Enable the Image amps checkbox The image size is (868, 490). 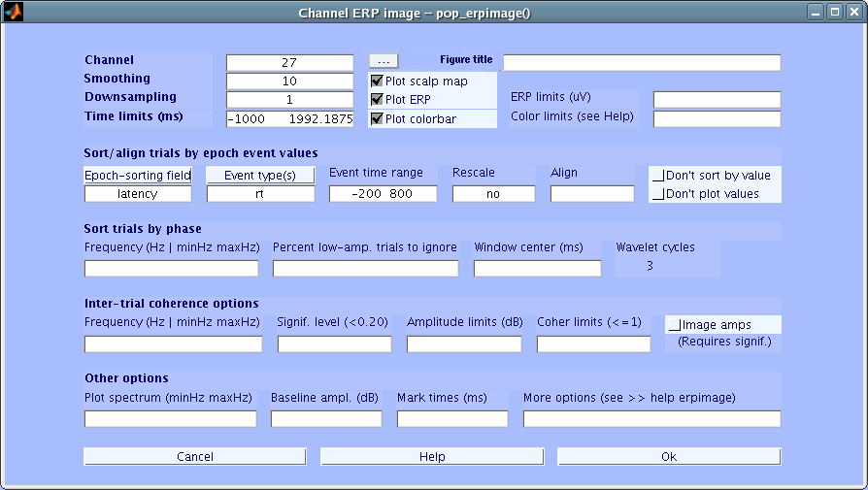click(x=675, y=325)
